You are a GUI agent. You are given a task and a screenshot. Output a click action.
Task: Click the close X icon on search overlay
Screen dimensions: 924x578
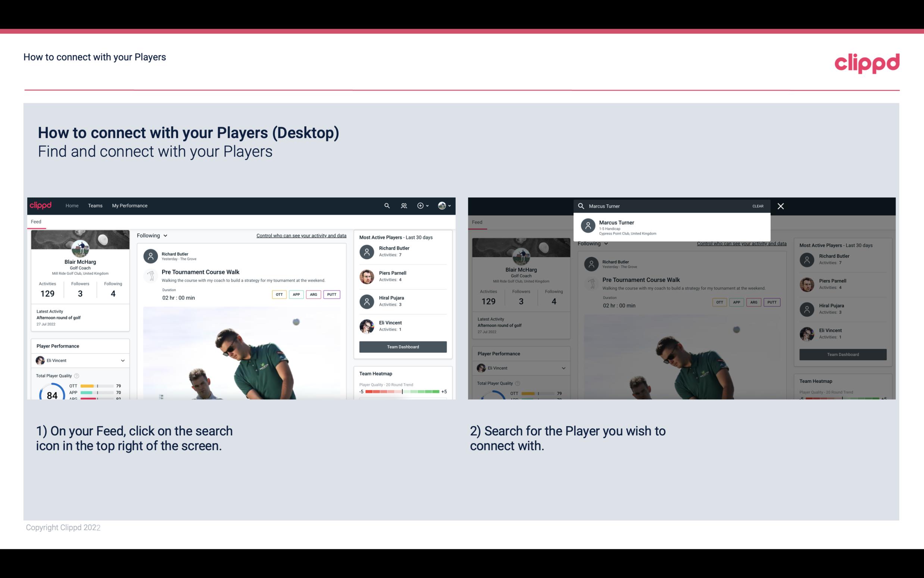[x=781, y=206]
